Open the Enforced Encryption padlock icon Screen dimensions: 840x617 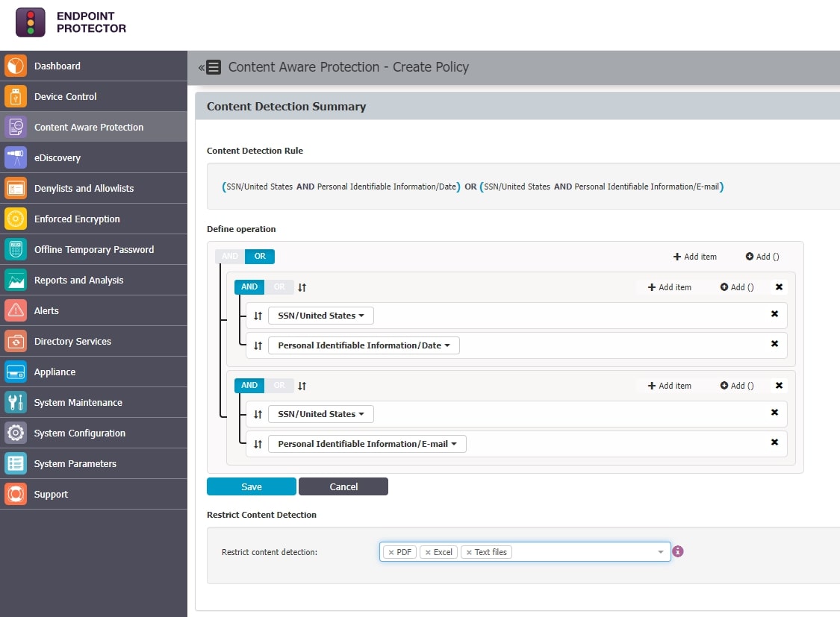pyautogui.click(x=14, y=219)
